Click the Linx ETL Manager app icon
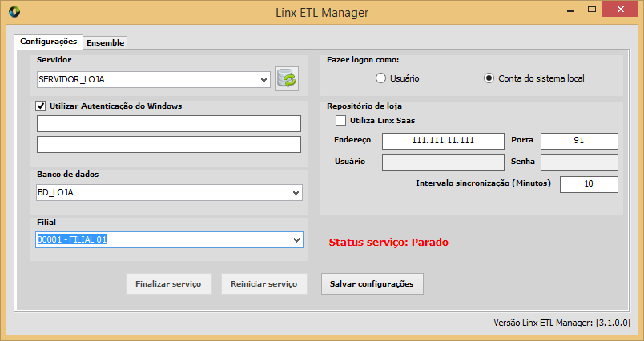The width and height of the screenshot is (644, 341). point(14,12)
